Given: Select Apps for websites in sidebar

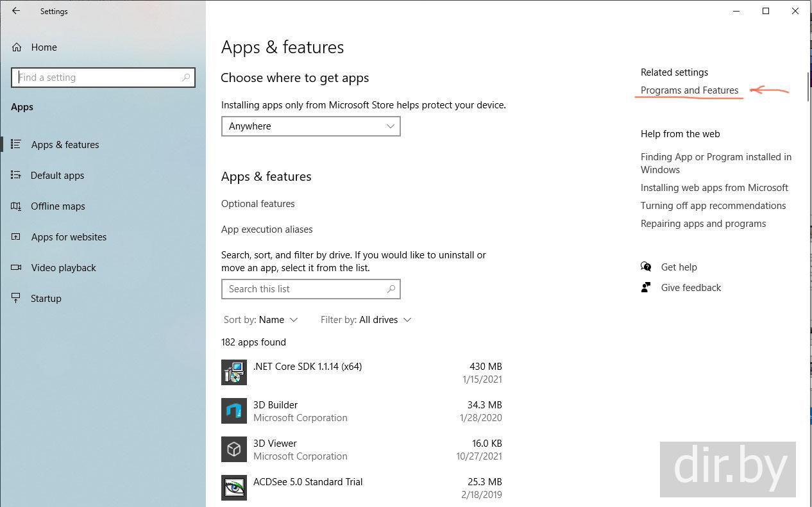Looking at the screenshot, I should pyautogui.click(x=69, y=237).
